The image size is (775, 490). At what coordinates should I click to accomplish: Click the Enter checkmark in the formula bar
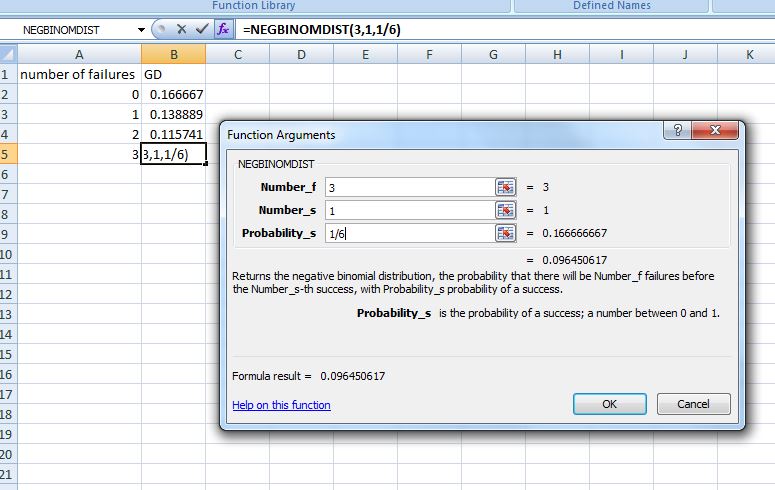(202, 29)
